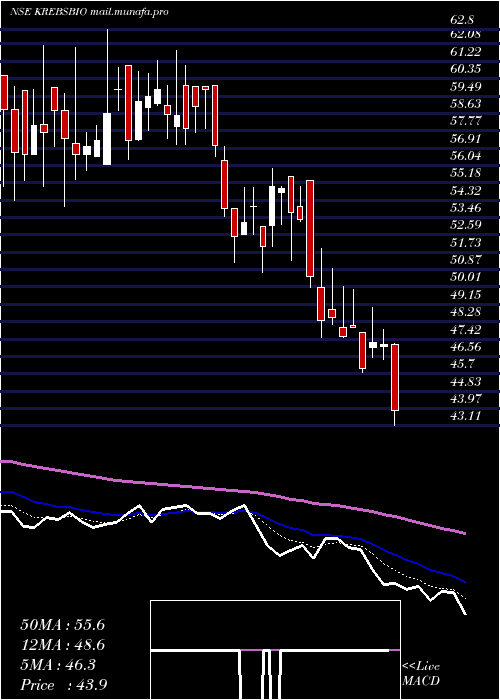The width and height of the screenshot is (500, 700).
Task: Click the 43.11 price label
Action: [x=466, y=416]
